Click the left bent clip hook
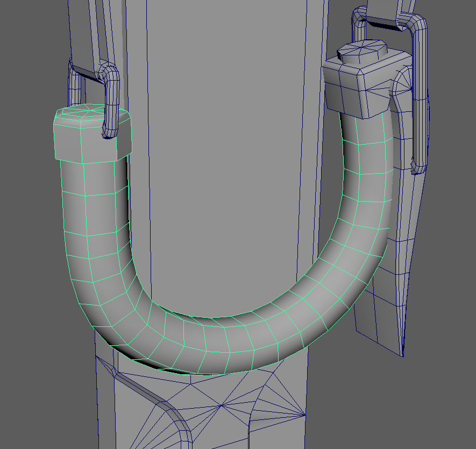 [x=110, y=100]
